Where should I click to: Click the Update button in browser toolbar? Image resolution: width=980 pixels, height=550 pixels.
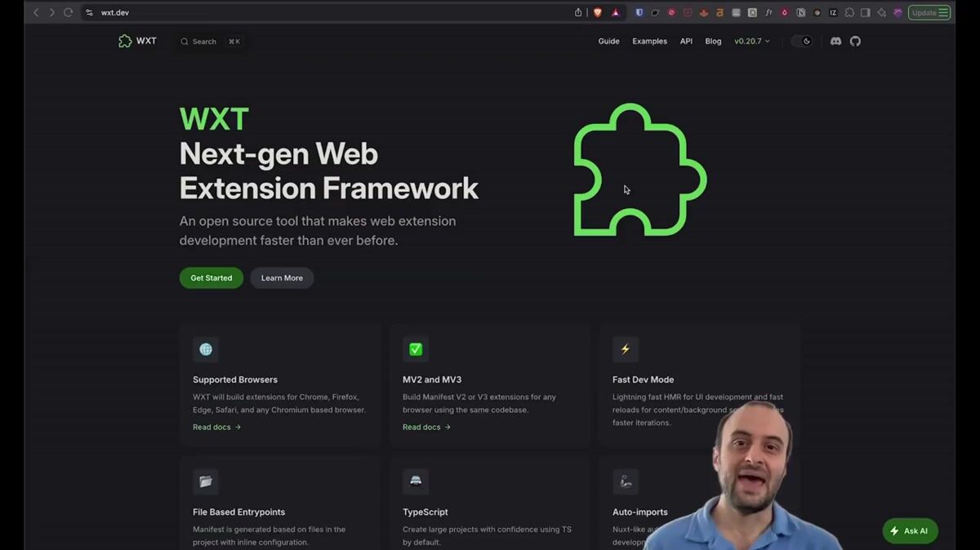pyautogui.click(x=929, y=12)
